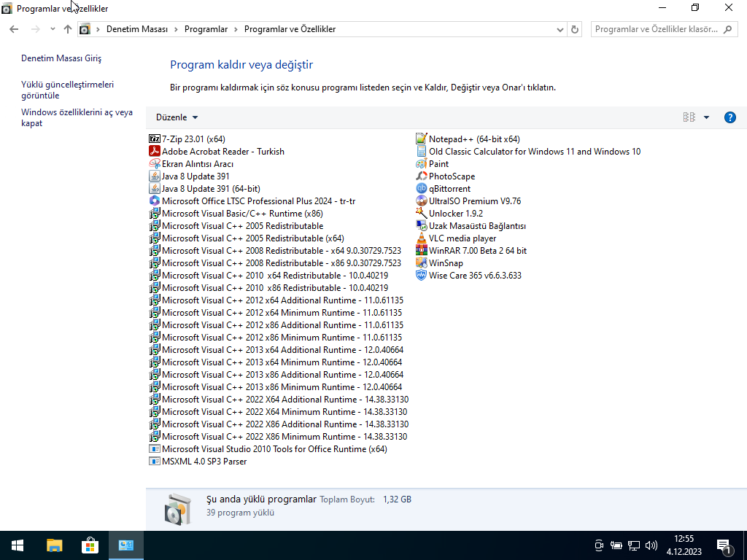Screen dimensions: 747x560
Task: Select Visual C++ 2022 X86 Minimum Runtime
Action: click(x=278, y=436)
